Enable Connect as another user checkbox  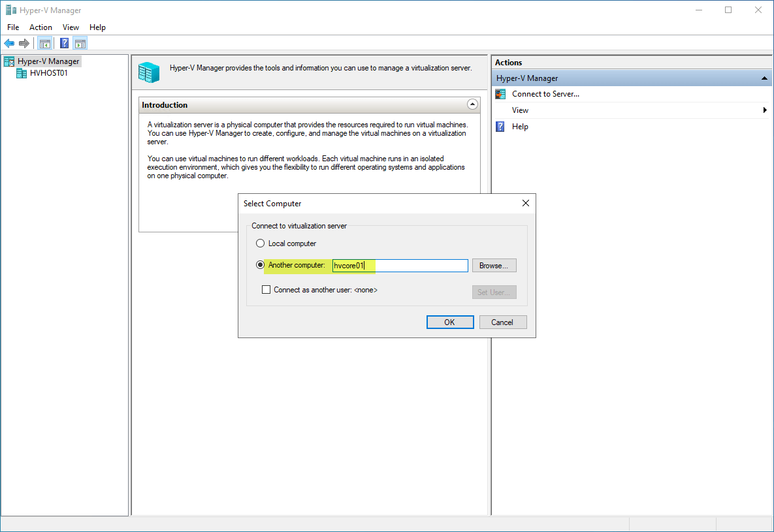266,290
